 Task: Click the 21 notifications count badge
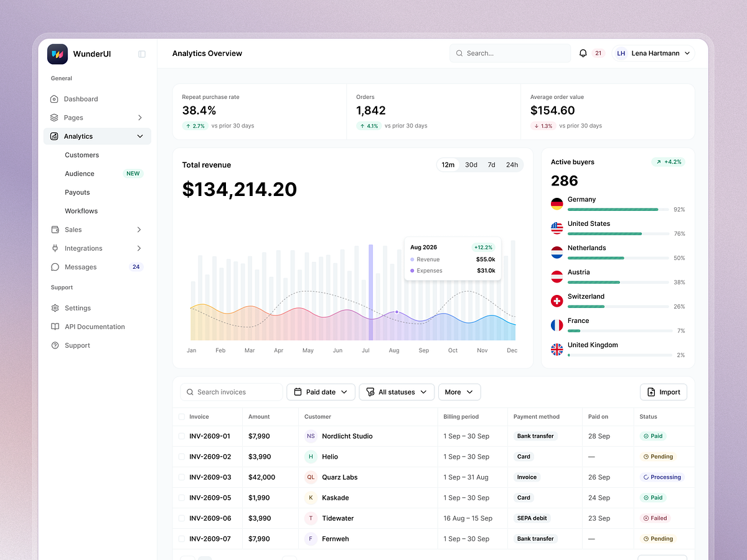(598, 54)
